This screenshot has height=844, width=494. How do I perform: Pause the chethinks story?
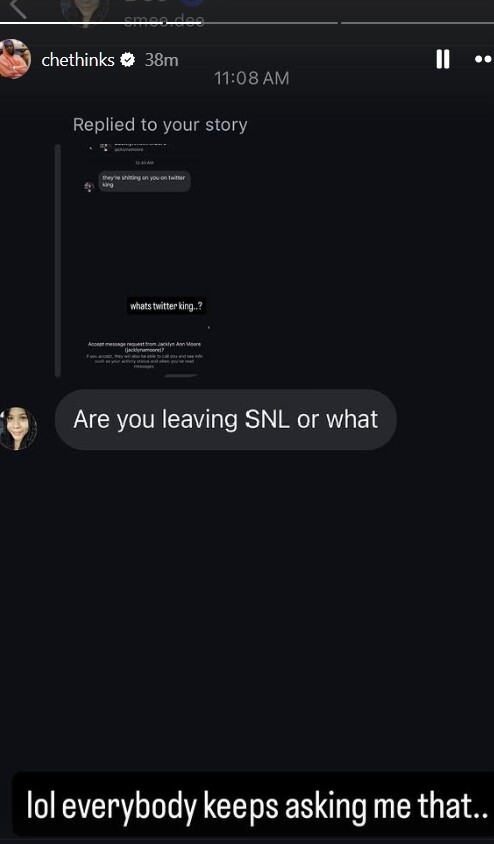coord(443,59)
